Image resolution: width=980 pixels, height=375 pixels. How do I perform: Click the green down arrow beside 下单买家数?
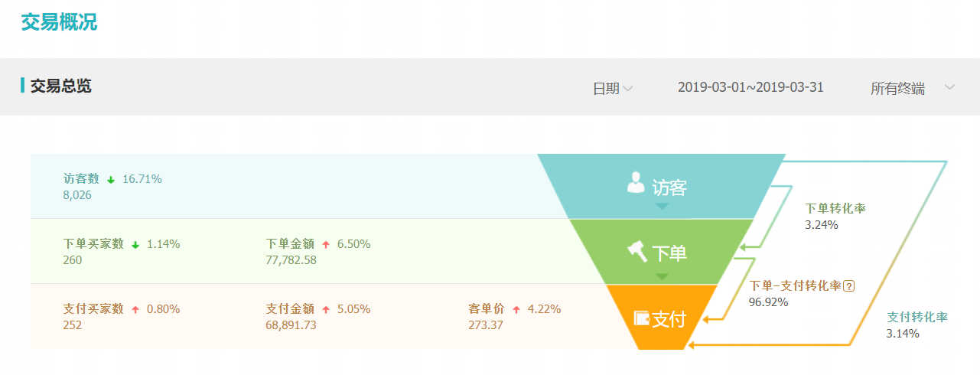click(135, 244)
